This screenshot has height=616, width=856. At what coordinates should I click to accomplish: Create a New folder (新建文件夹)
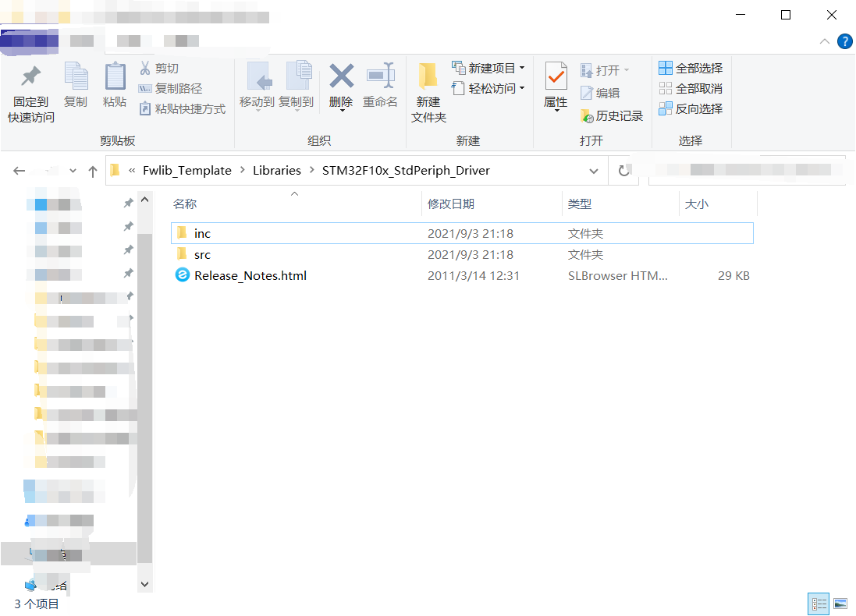pyautogui.click(x=428, y=93)
